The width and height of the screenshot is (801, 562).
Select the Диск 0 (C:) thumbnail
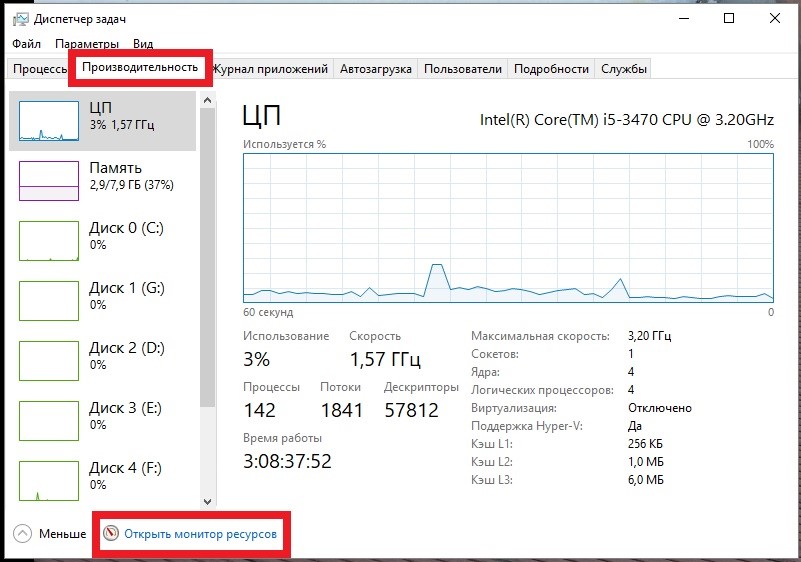click(x=49, y=241)
